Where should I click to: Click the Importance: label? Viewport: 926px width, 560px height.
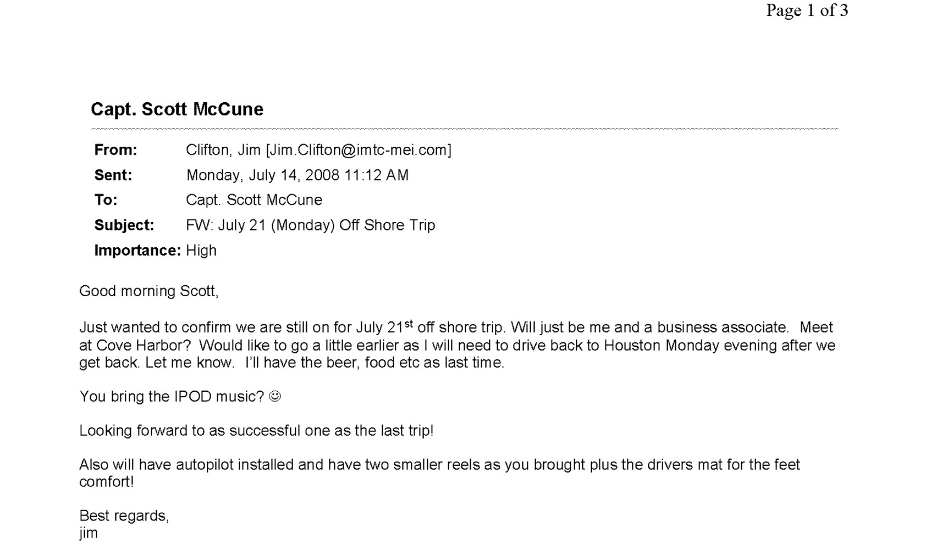(x=137, y=251)
